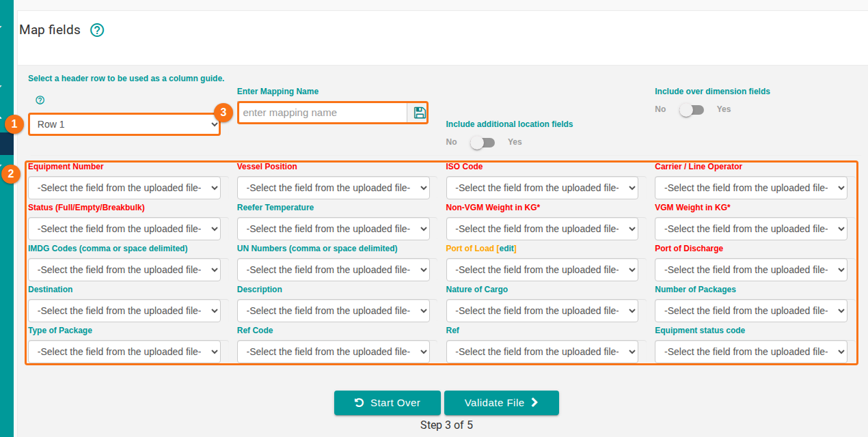Click the Start Over button
Viewport: 868px width, 437px height.
pos(388,403)
